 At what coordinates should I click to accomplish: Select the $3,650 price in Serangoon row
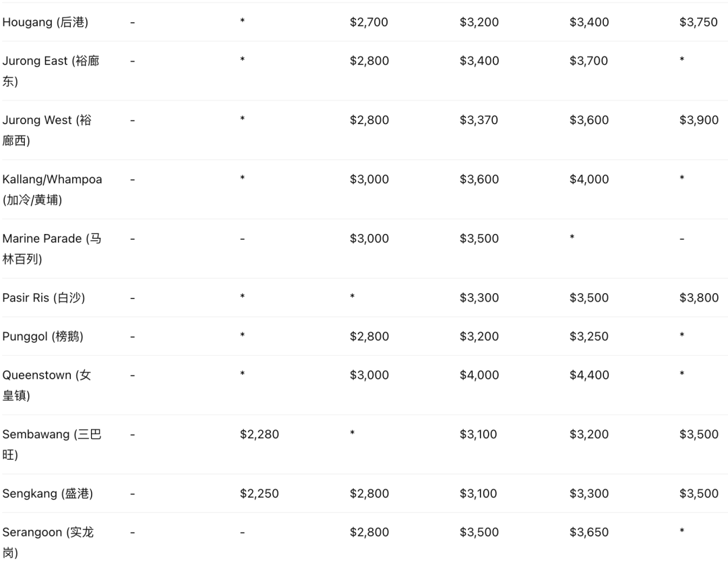(x=588, y=532)
